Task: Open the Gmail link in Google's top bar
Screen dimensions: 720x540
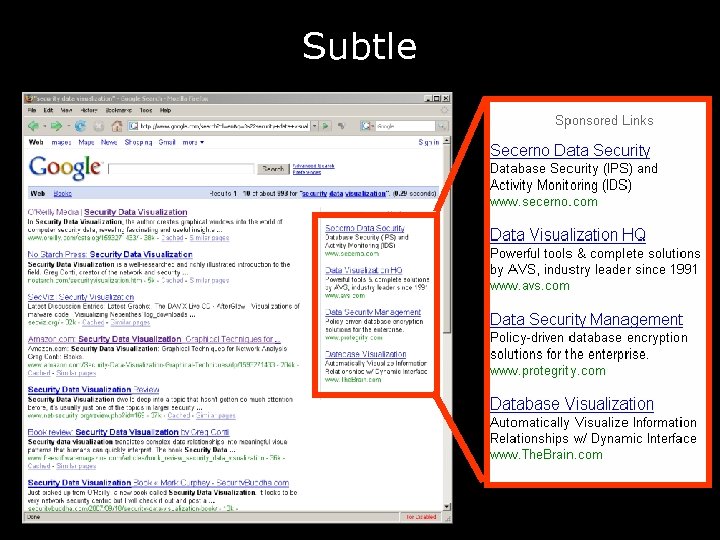Action: click(x=167, y=142)
